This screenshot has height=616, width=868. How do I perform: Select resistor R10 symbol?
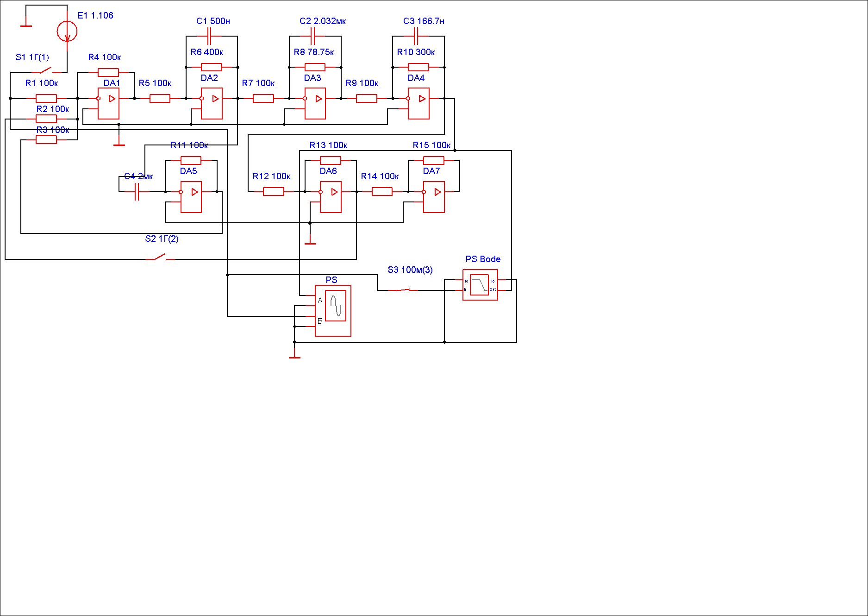(x=418, y=67)
